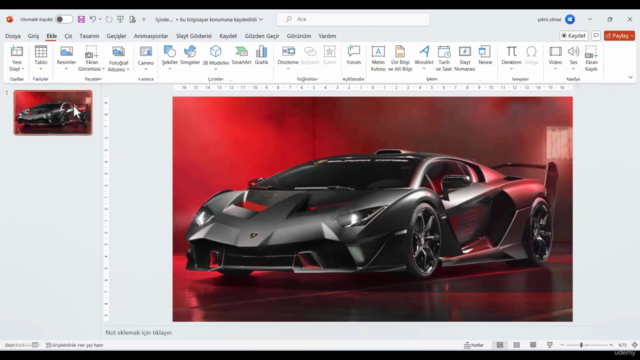Switch to the Slayt Gösterisi tab

[x=194, y=36]
